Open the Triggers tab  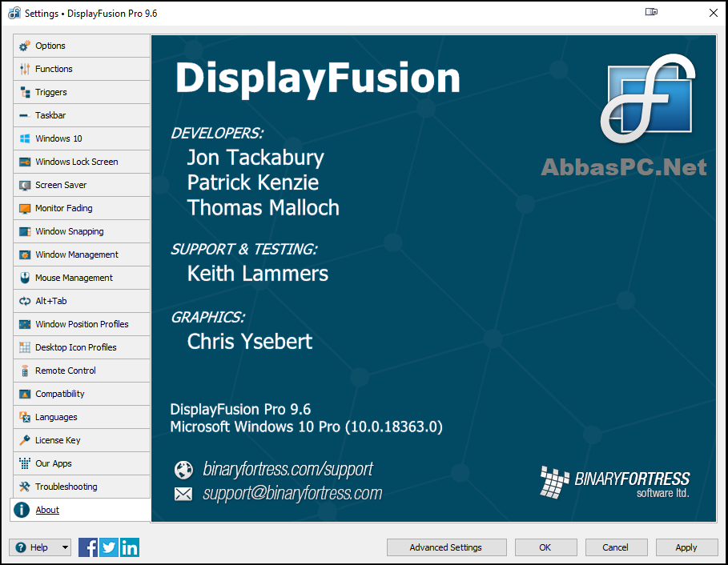coord(82,92)
